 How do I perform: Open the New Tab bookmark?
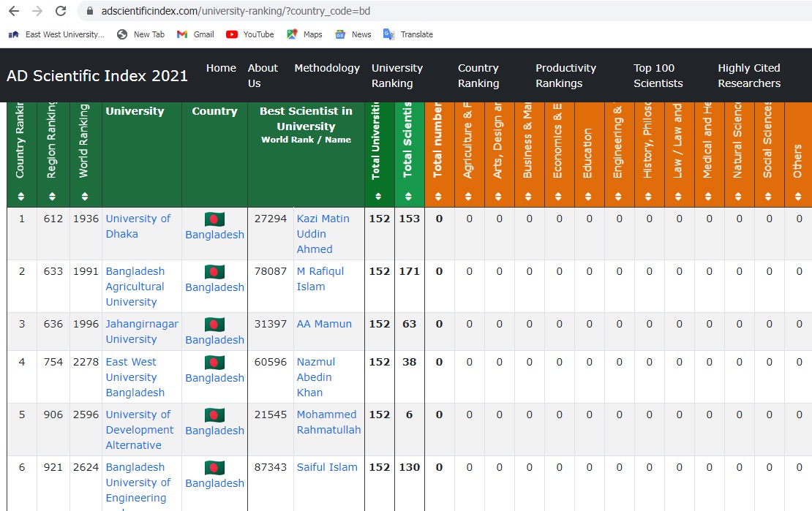point(141,34)
